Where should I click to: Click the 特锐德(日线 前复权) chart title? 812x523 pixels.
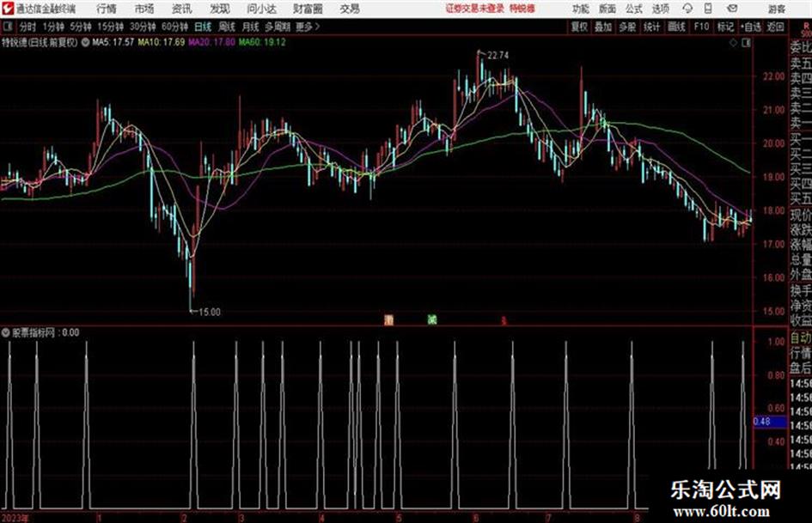coord(40,42)
